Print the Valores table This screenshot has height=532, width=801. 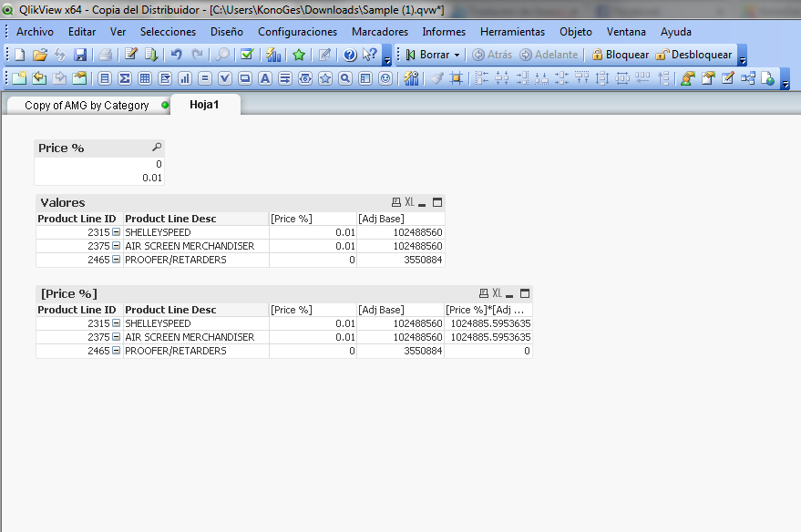click(x=395, y=202)
